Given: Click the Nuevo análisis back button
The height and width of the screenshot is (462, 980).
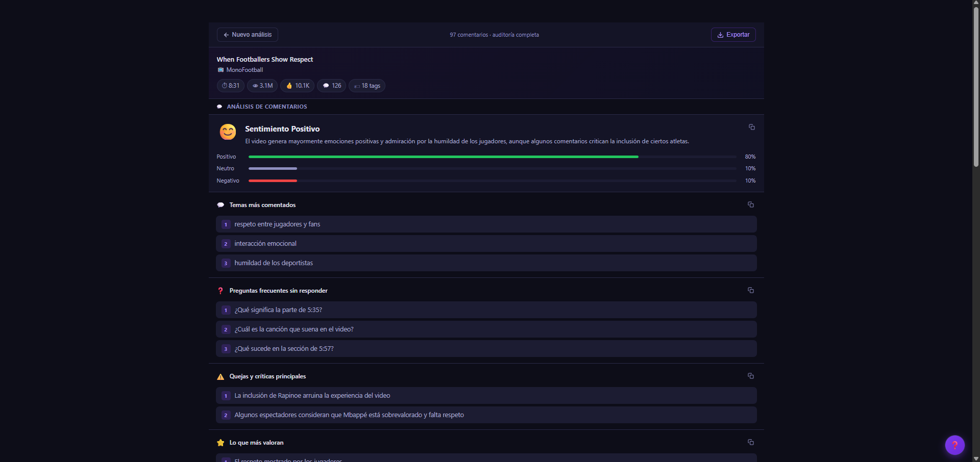Looking at the screenshot, I should [248, 35].
